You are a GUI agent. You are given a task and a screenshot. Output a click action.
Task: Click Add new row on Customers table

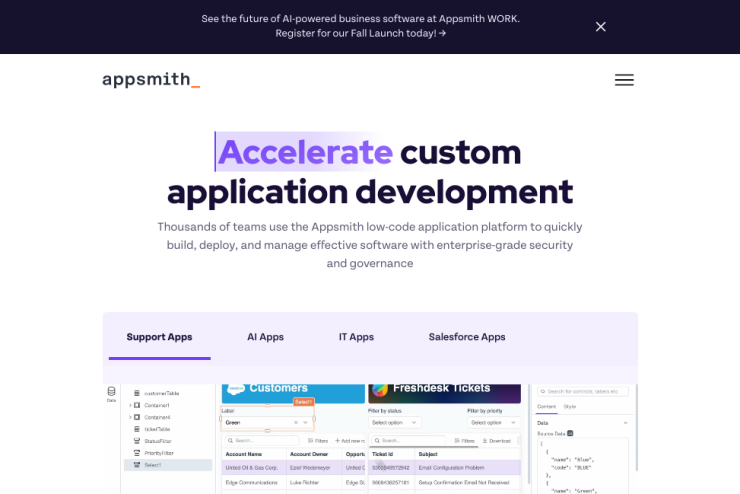click(350, 441)
